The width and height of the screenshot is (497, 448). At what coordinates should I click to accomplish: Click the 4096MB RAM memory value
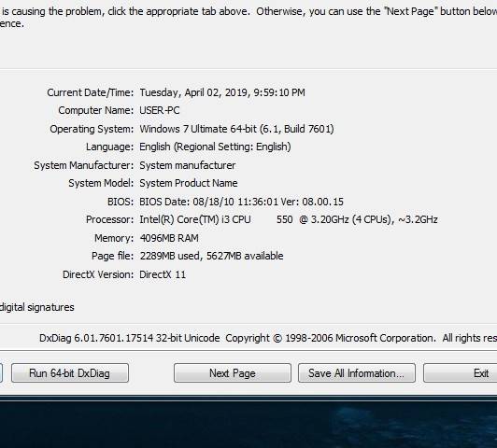pos(169,238)
